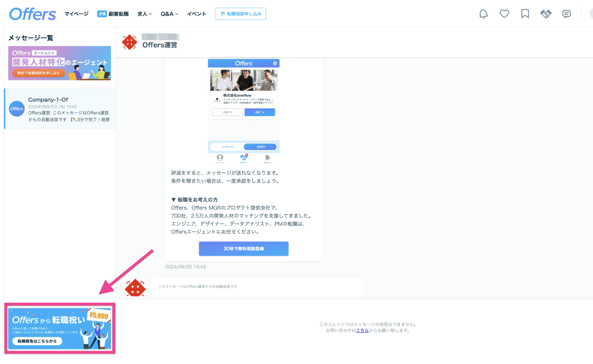Select the Company-1-Of message thread

pyautogui.click(x=60, y=109)
